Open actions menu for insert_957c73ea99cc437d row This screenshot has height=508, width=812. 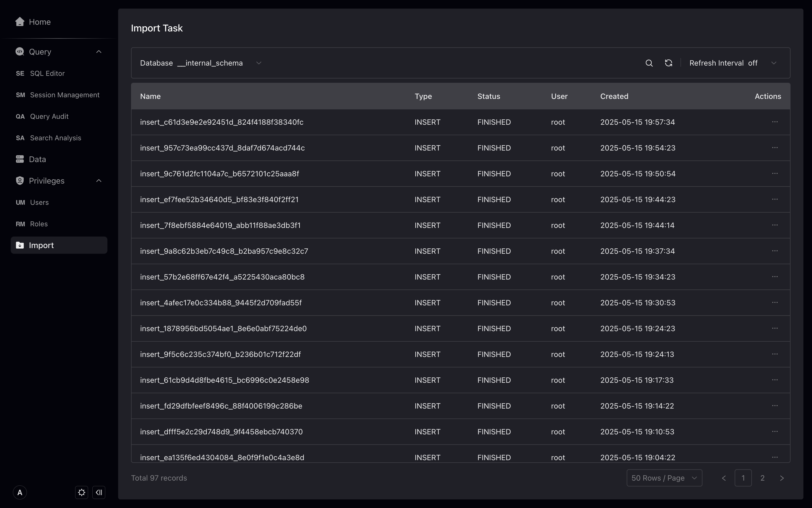pos(775,148)
